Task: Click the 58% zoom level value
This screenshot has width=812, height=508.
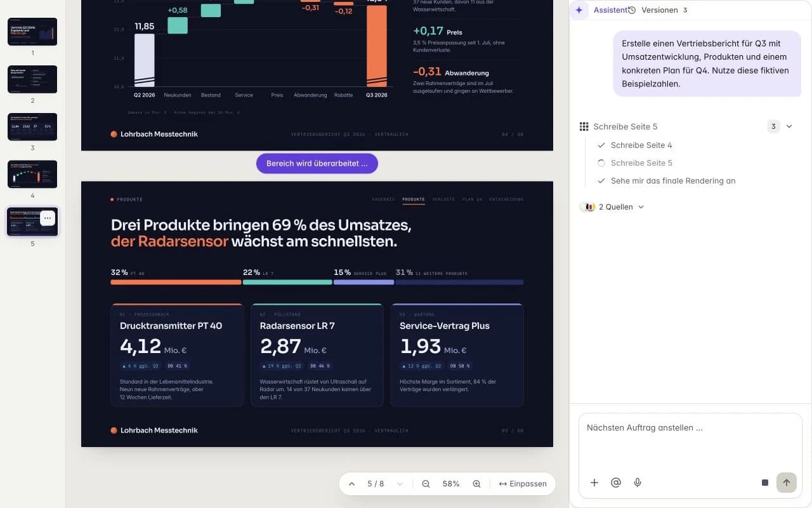Action: [x=451, y=484]
